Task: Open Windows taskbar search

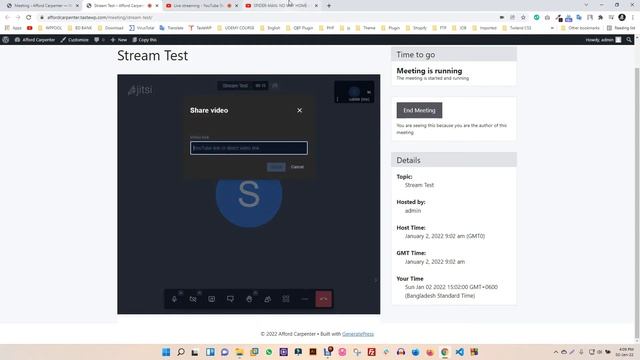Action: (x=181, y=352)
